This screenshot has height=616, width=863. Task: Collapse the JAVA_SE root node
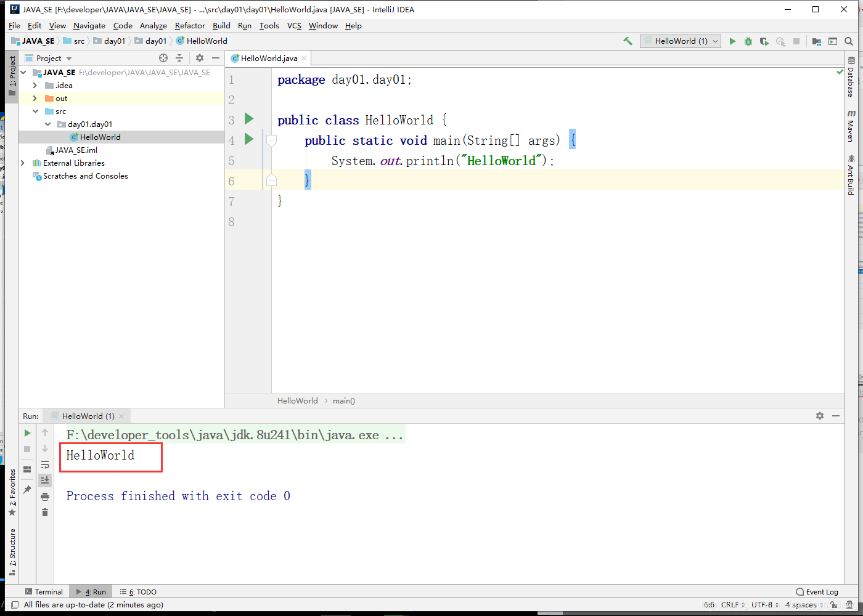click(x=23, y=73)
